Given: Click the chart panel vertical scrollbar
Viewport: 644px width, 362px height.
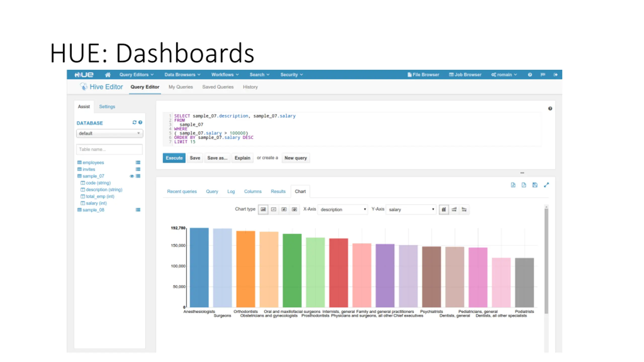Looking at the screenshot, I should (x=546, y=261).
